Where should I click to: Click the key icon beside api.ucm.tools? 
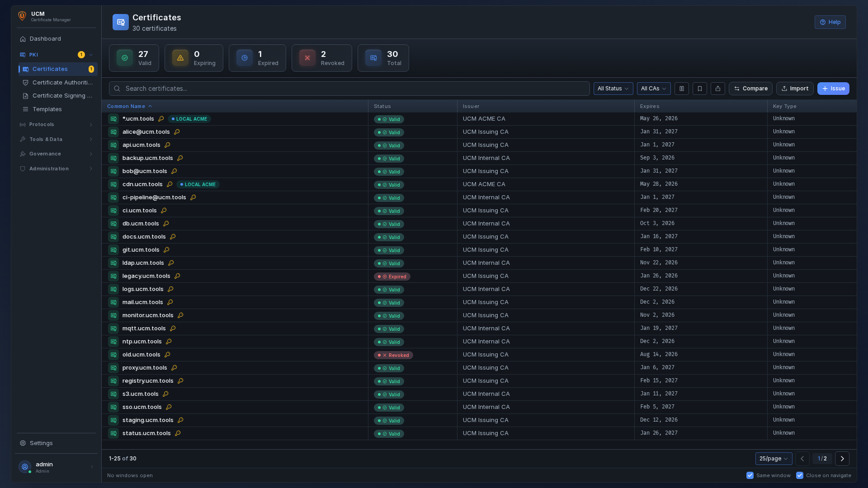click(168, 145)
